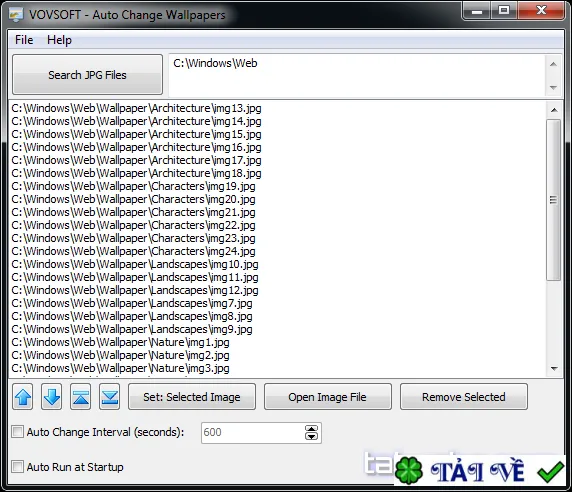This screenshot has width=572, height=492.
Task: Enable Auto Run at Startup checkbox
Action: (17, 467)
